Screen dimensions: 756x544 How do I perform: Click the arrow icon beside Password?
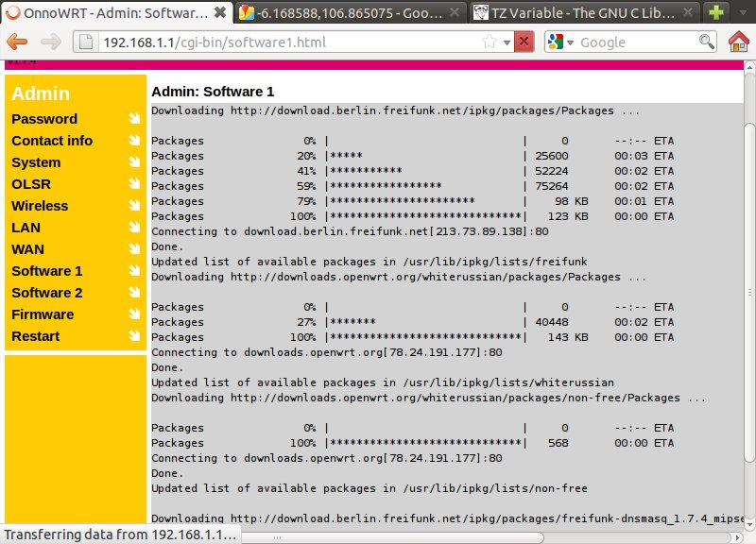(134, 119)
